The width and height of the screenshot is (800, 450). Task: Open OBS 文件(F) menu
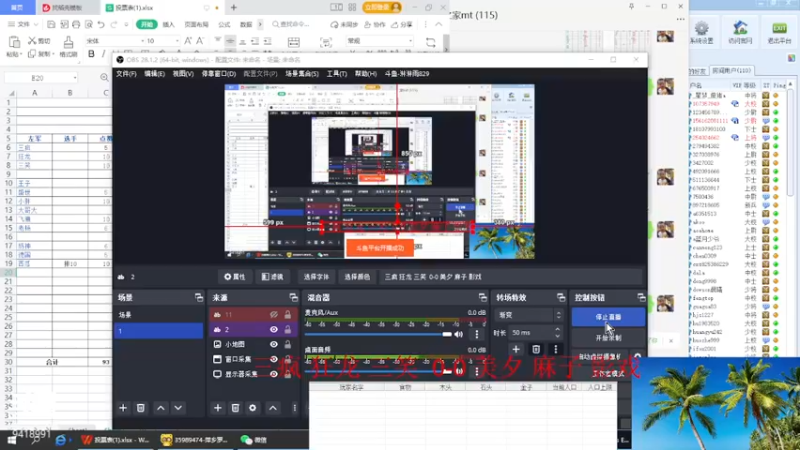126,74
